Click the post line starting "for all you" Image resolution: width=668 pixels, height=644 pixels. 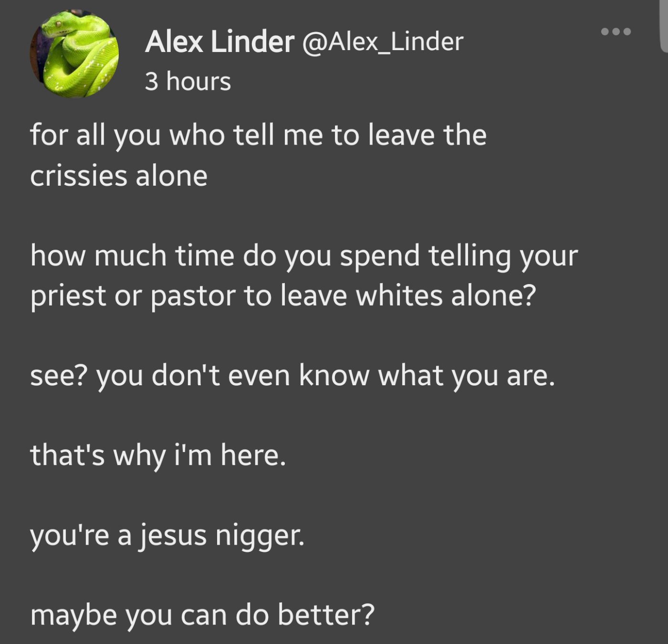click(258, 135)
